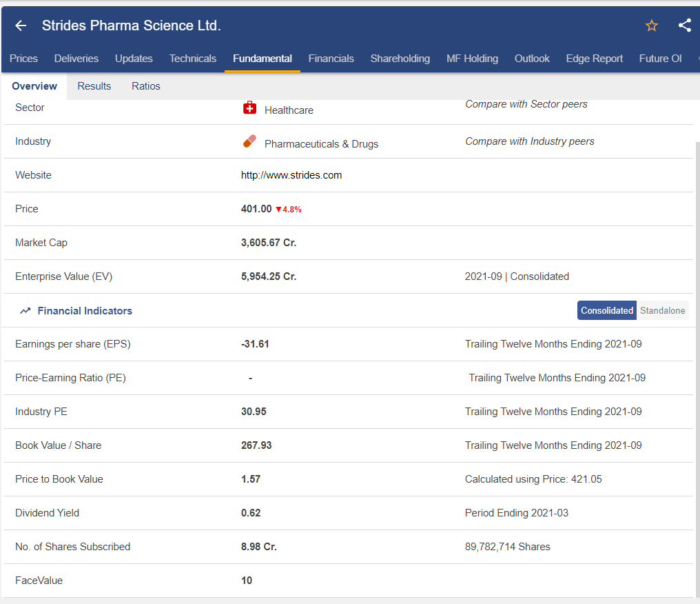Go back using the arrow icon

pyautogui.click(x=21, y=26)
